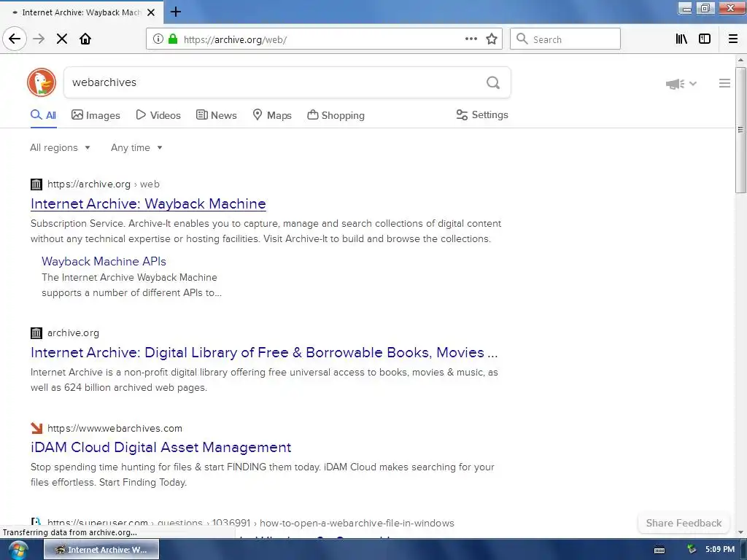Click the superuser.com result URL
The height and width of the screenshot is (560, 747).
251,523
